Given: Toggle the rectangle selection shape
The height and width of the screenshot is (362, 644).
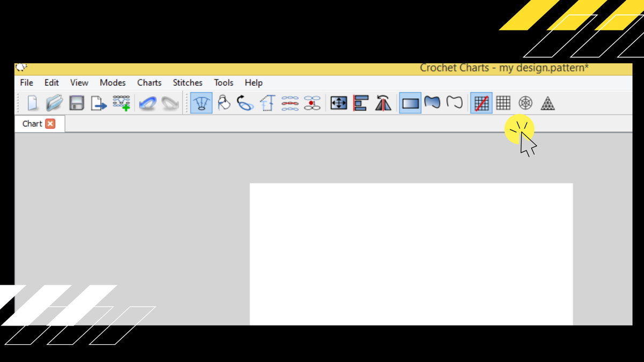Looking at the screenshot, I should point(411,103).
